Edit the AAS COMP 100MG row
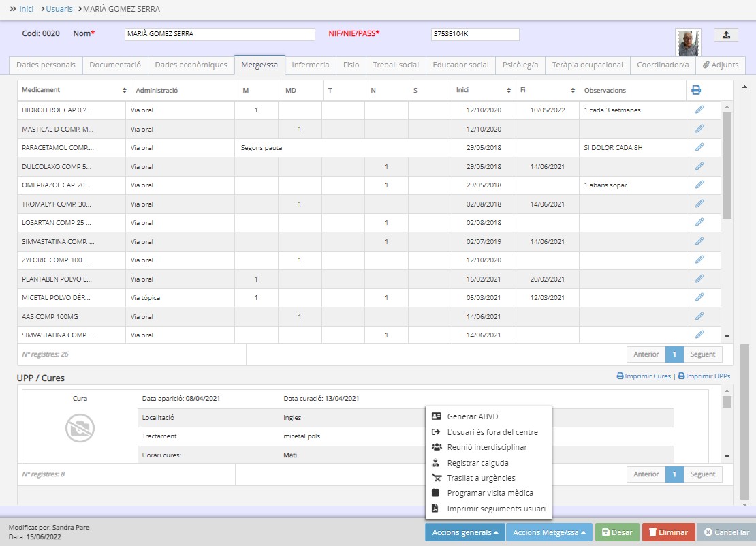The height and width of the screenshot is (546, 756). (699, 316)
